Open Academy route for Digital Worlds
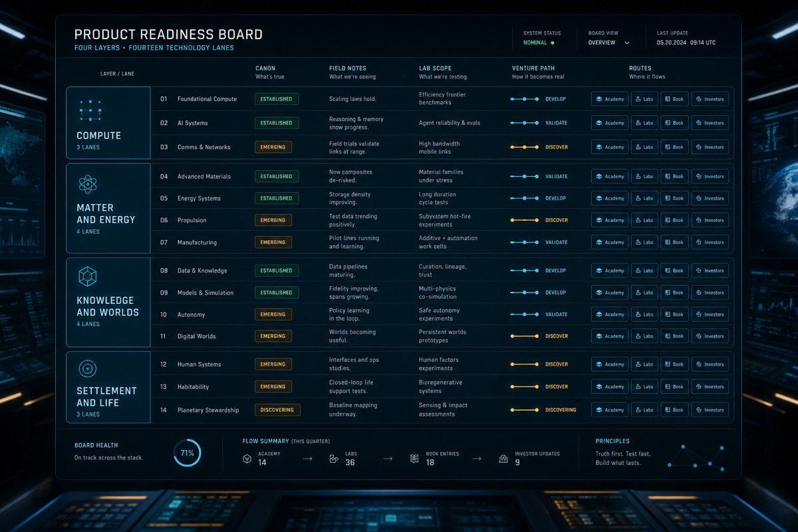Screen dimensions: 798x532 610,336
